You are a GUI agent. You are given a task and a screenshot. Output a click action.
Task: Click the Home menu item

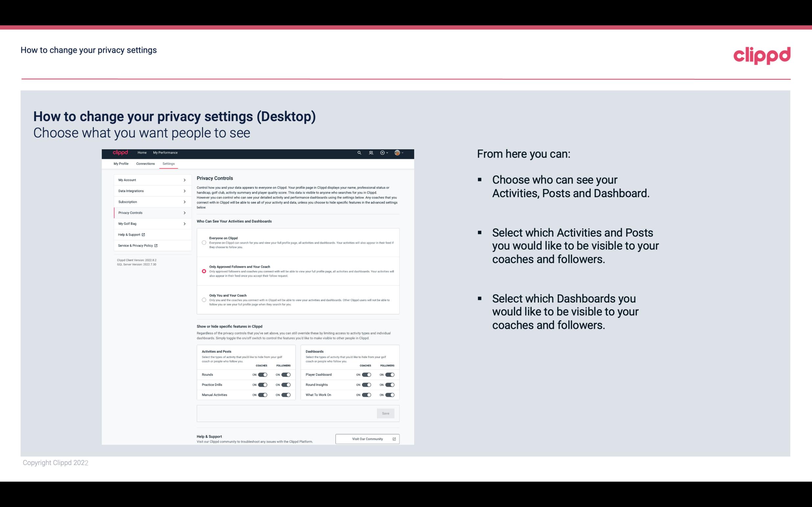(x=142, y=153)
